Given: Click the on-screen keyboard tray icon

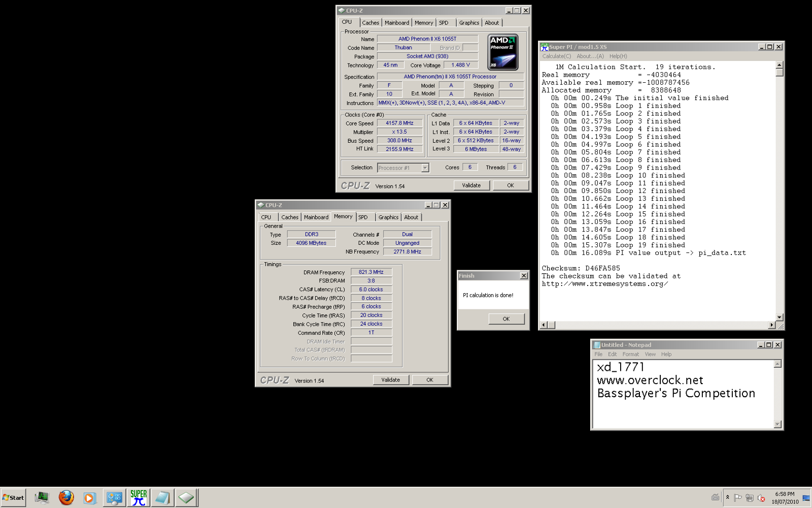Looking at the screenshot, I should (x=716, y=498).
